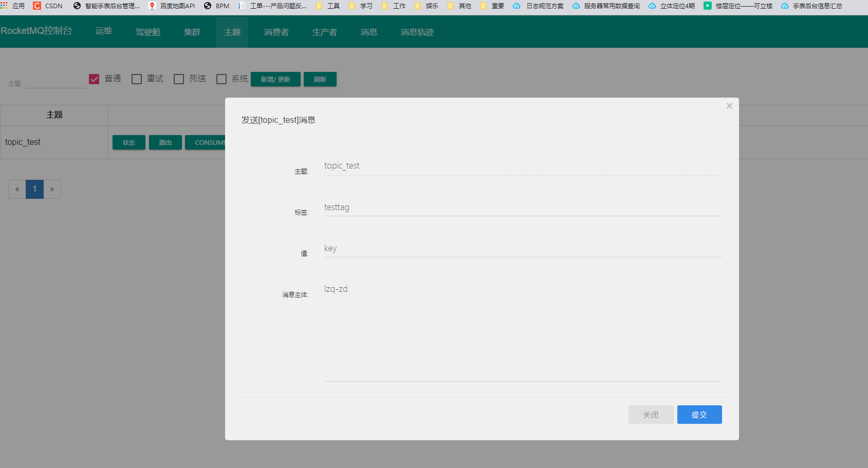The width and height of the screenshot is (868, 468).
Task: Click the dialog's 主题 field showing topic_test
Action: click(523, 166)
